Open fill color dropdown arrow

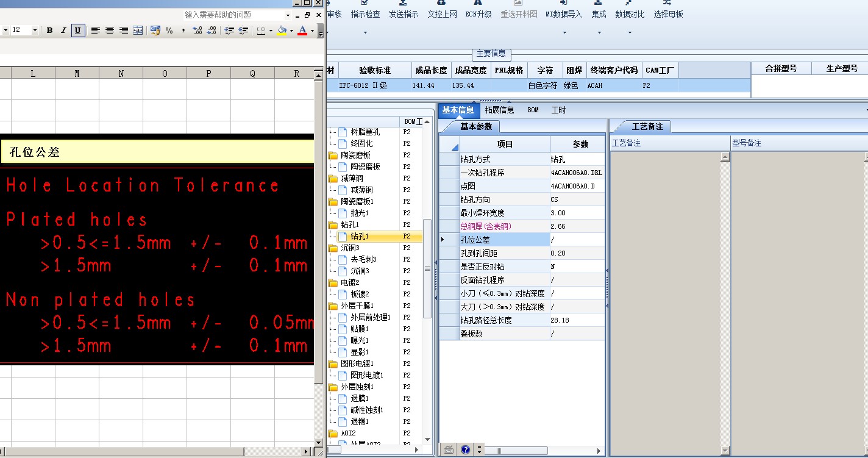coord(291,30)
